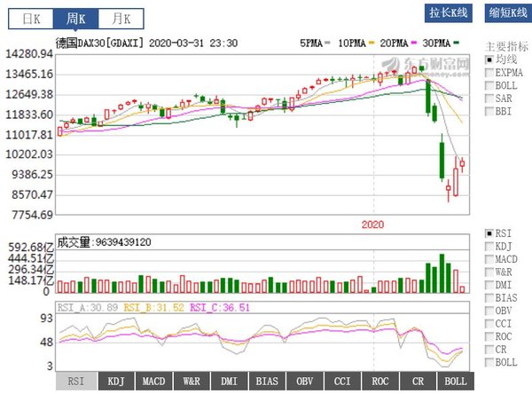This screenshot has height=394, width=532.
Task: Click the tallest green volume bar
Action: (442, 273)
